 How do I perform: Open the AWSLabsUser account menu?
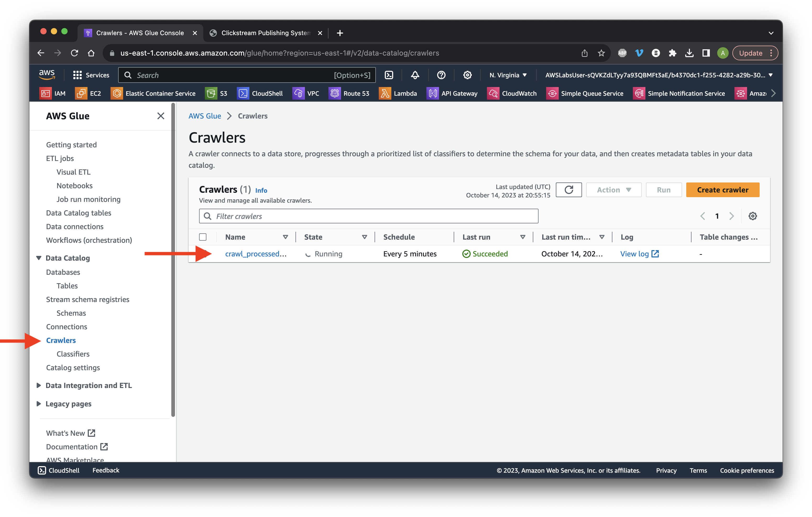coord(659,75)
